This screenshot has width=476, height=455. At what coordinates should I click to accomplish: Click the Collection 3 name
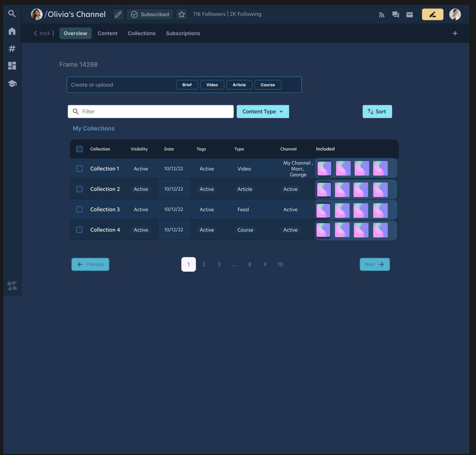coord(105,209)
